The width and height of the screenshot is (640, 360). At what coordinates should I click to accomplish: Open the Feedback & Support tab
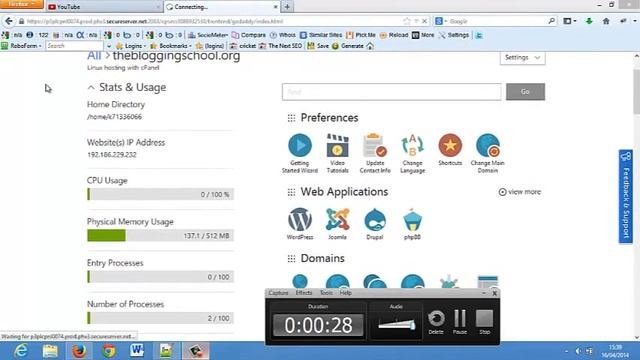tap(626, 196)
